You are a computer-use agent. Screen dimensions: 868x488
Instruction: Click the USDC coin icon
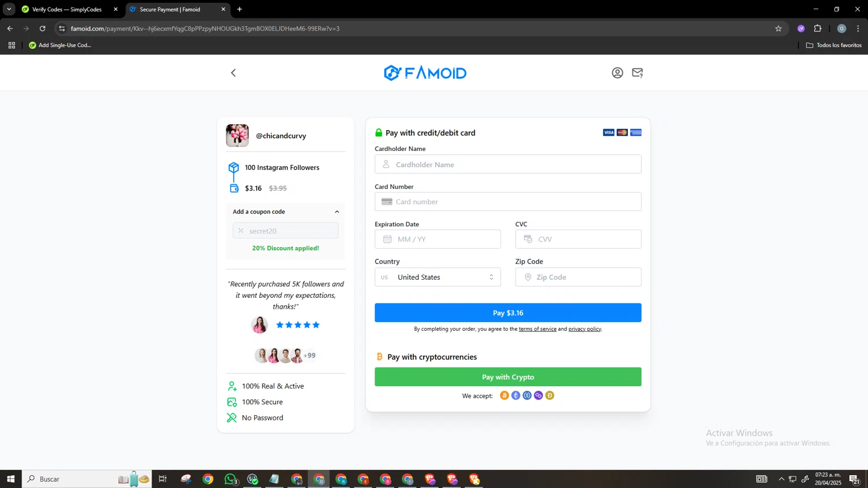click(527, 395)
